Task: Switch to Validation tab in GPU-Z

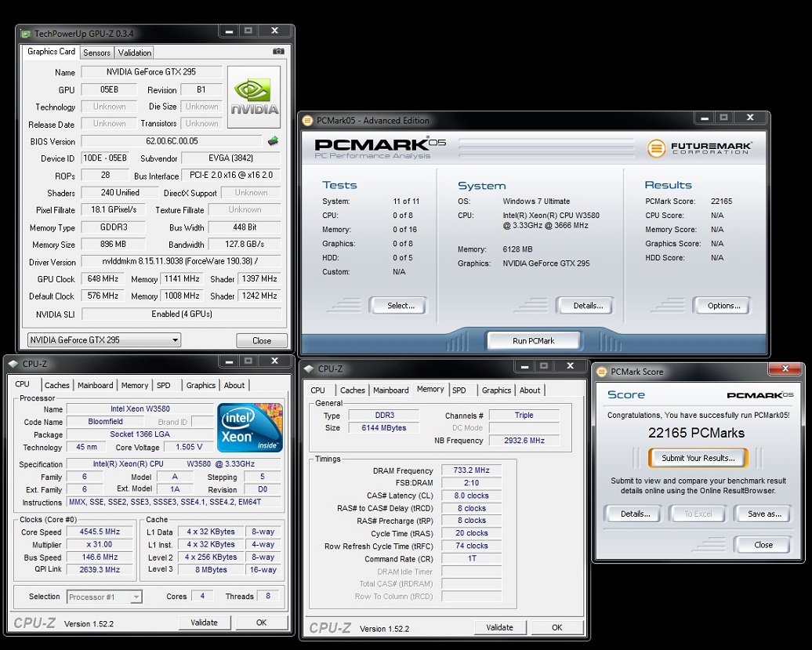Action: 135,53
